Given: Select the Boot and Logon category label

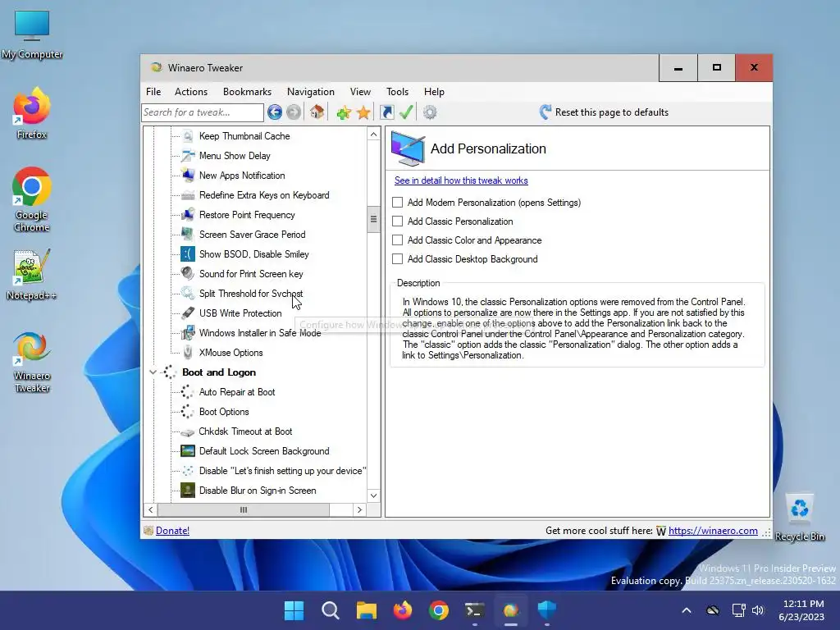Looking at the screenshot, I should point(218,372).
